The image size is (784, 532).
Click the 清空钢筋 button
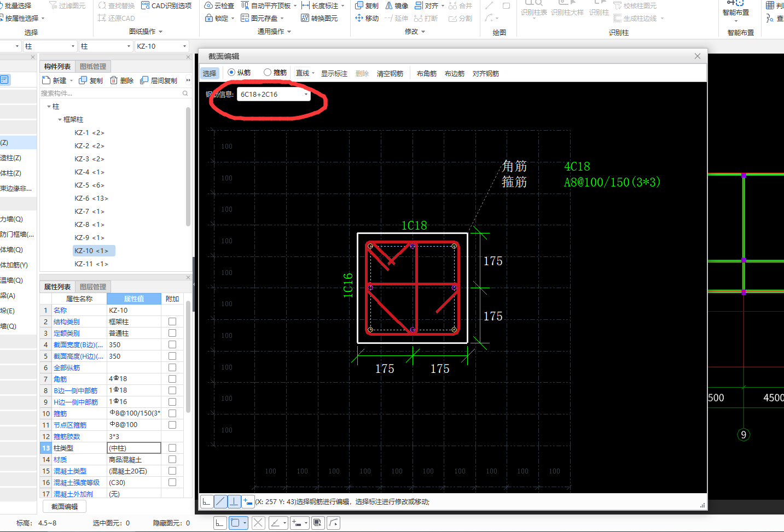click(390, 73)
